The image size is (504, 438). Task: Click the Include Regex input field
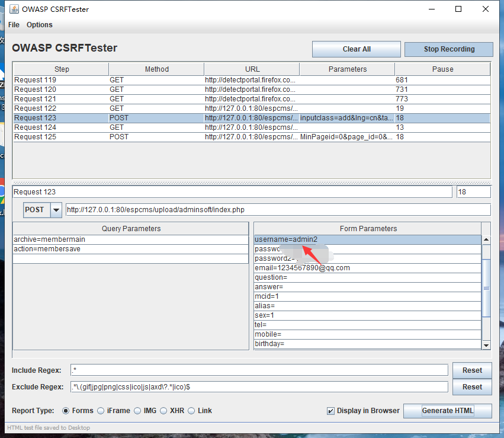pyautogui.click(x=259, y=370)
